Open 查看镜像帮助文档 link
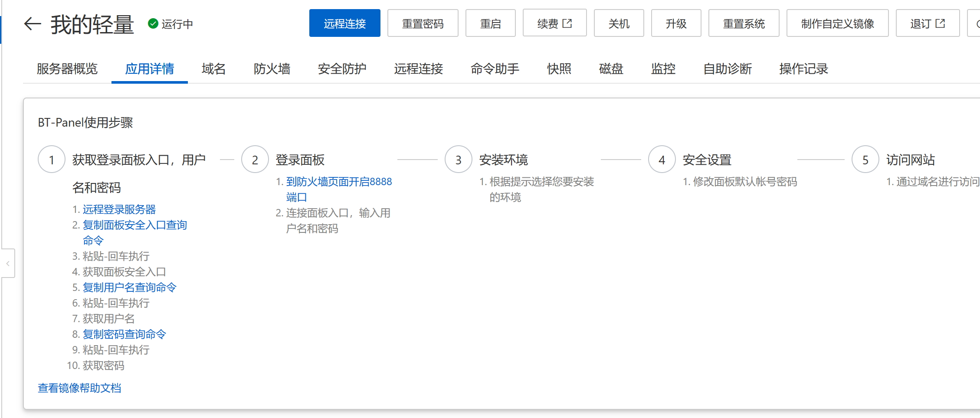 (x=79, y=388)
